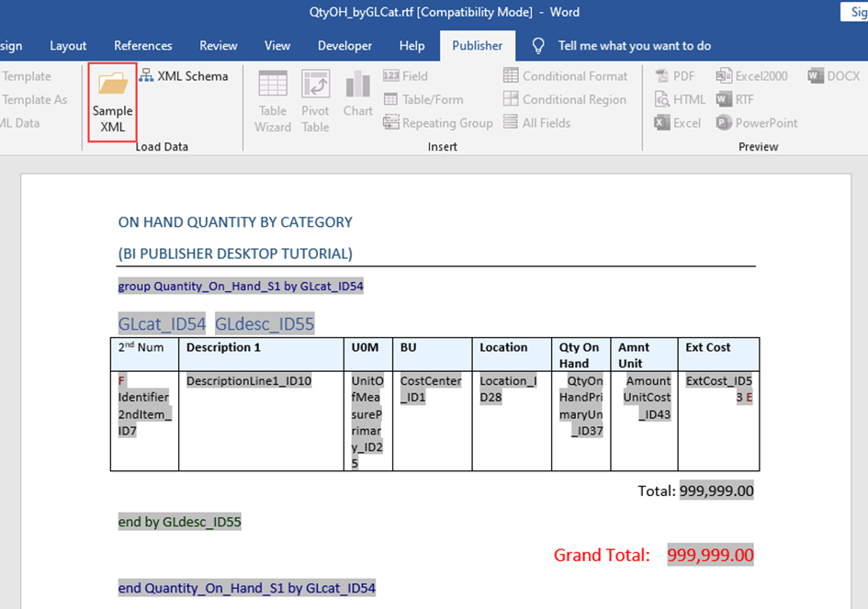Switch to the View tab

coord(277,46)
